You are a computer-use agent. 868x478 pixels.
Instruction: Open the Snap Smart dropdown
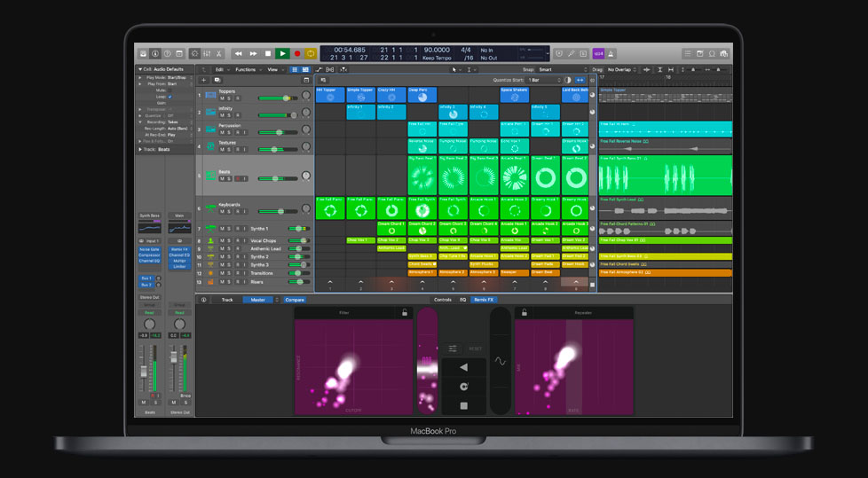[563, 70]
